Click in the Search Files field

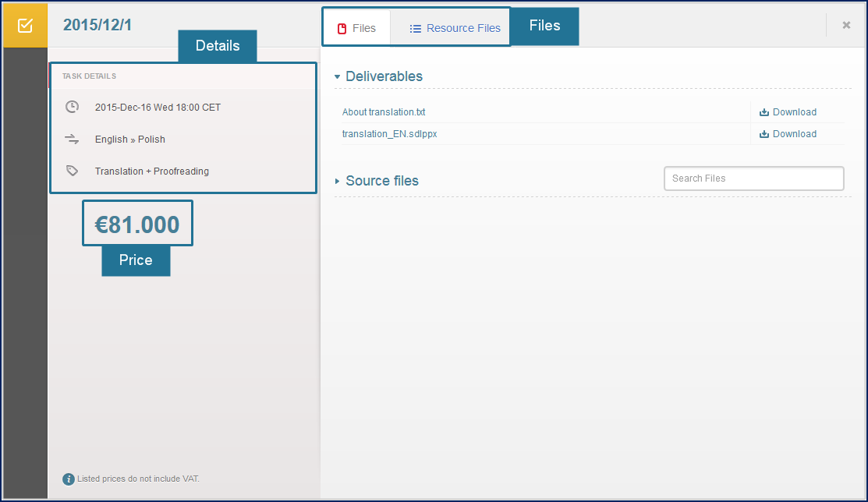[x=754, y=179]
